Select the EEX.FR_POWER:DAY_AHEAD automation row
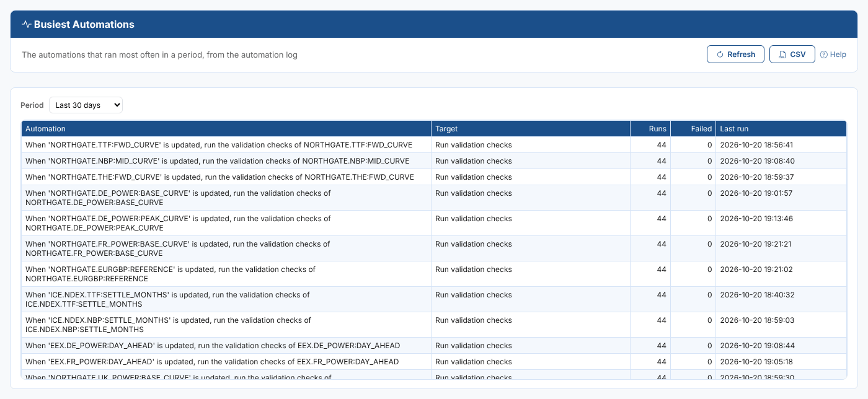 [434, 362]
